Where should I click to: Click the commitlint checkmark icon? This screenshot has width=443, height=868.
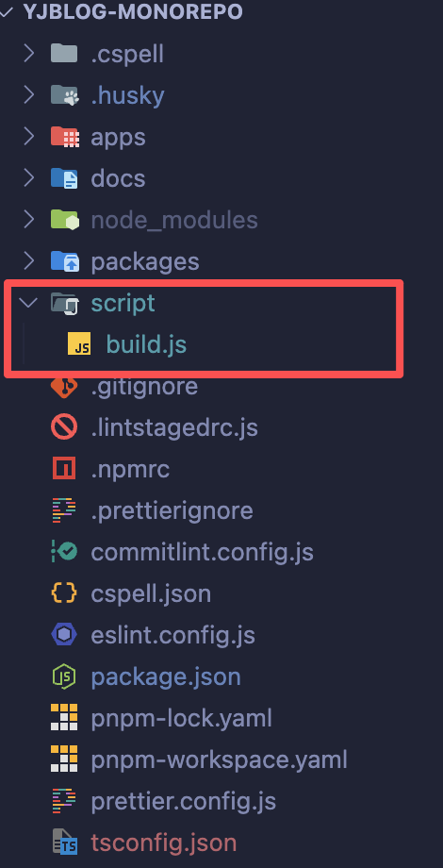click(x=63, y=552)
